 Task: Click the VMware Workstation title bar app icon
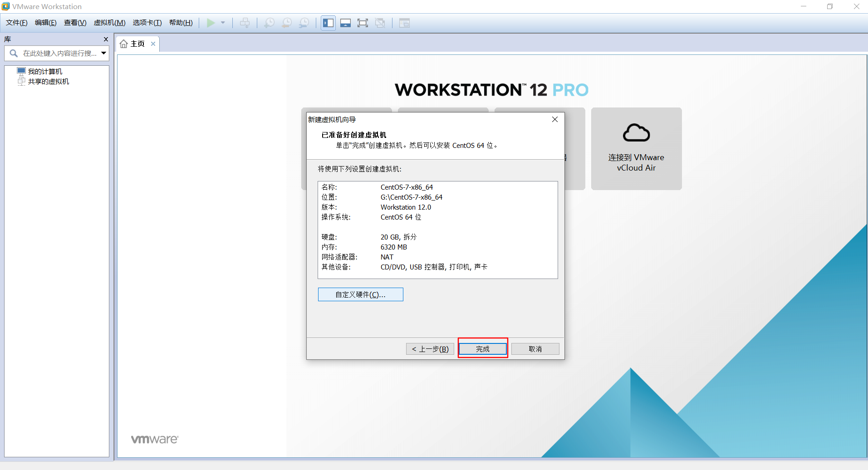point(5,6)
